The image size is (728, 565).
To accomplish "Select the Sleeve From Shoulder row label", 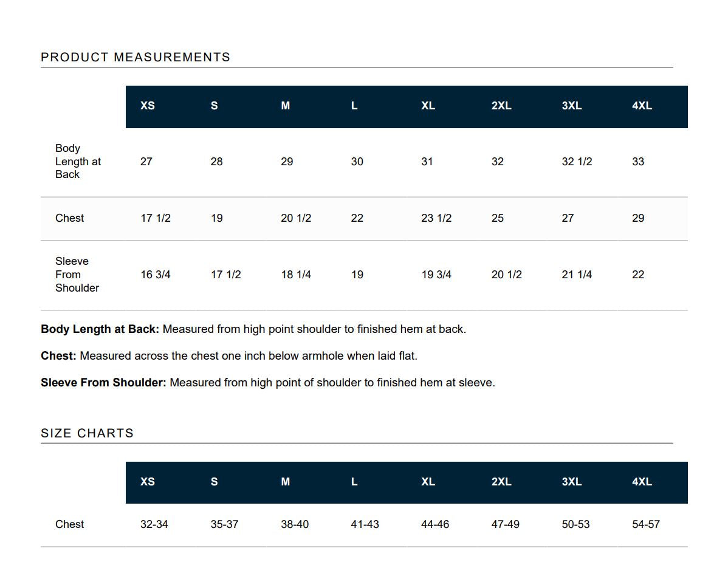I will [77, 275].
